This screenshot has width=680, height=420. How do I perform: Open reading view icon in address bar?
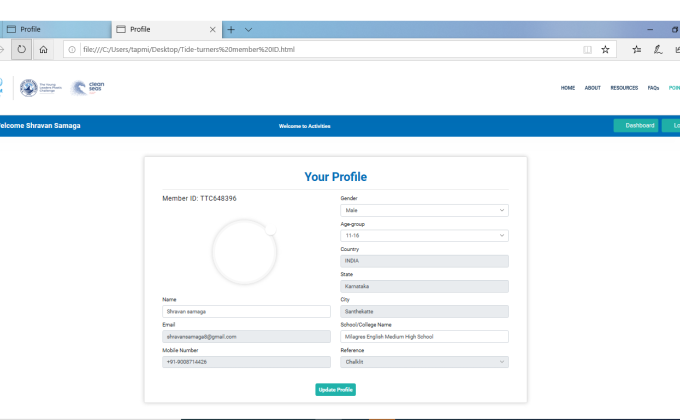point(587,49)
